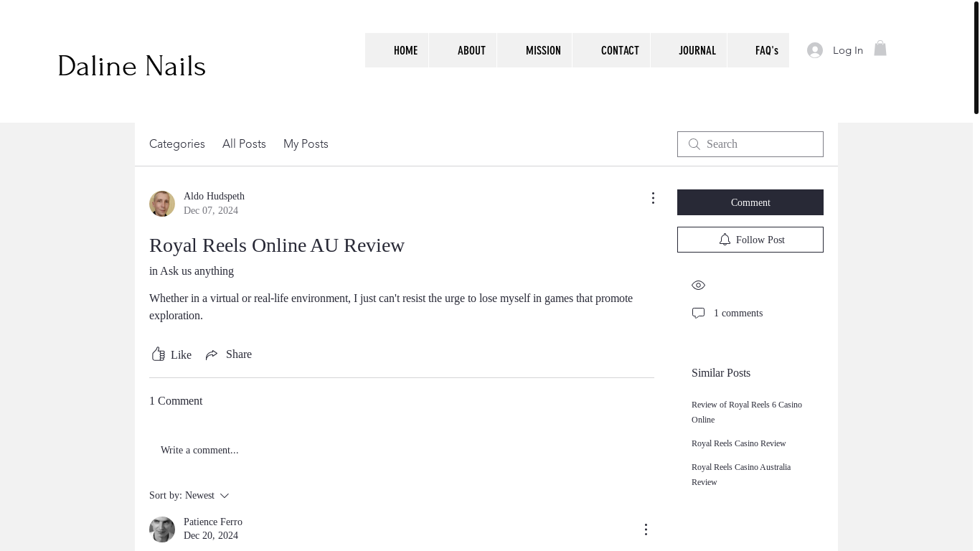This screenshot has width=980, height=551.
Task: Expand the Sort by Newest dropdown
Action: point(189,496)
